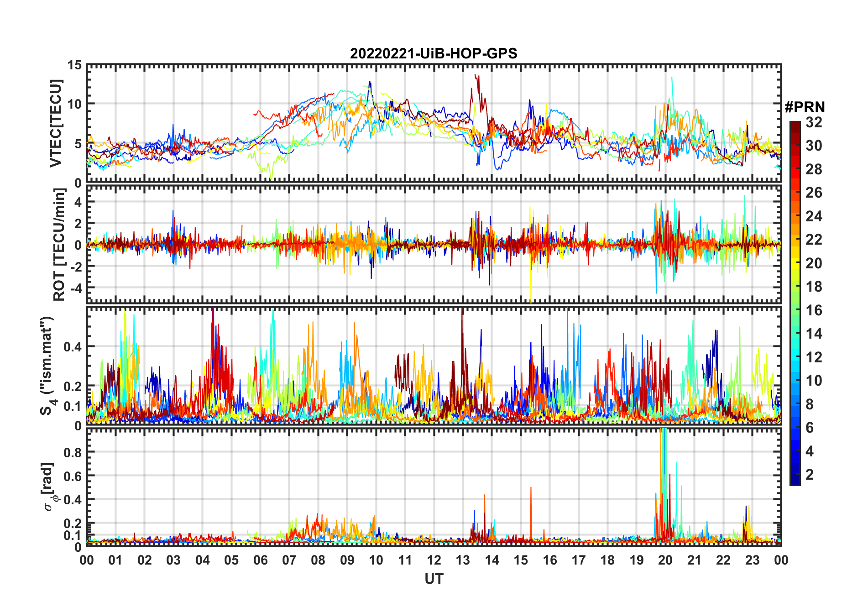868x607 pixels.
Task: Click colorbar tick label 30
Action: point(814,146)
